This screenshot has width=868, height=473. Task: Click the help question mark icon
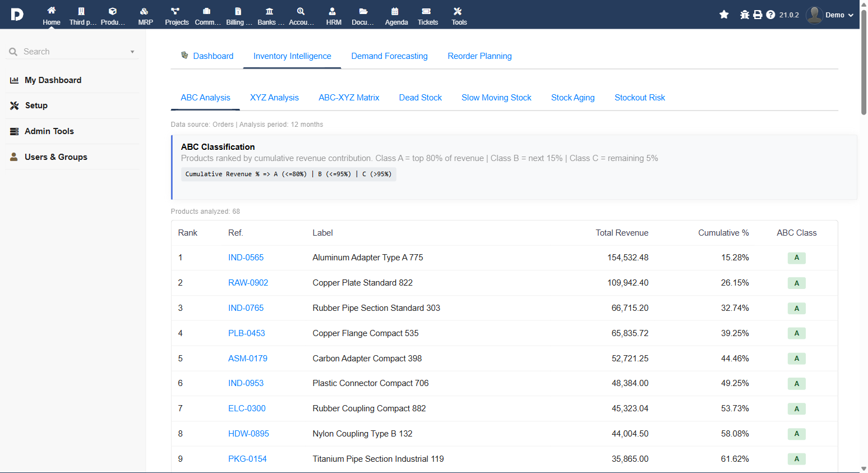770,15
